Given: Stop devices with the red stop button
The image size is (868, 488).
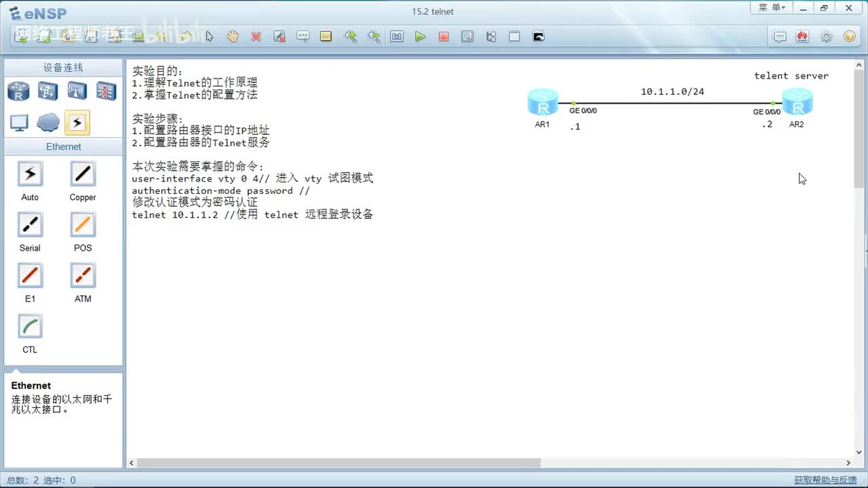Looking at the screenshot, I should [443, 37].
